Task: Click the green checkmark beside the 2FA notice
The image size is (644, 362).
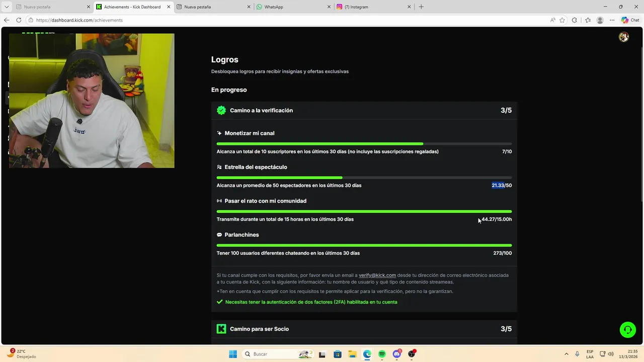Action: click(219, 302)
